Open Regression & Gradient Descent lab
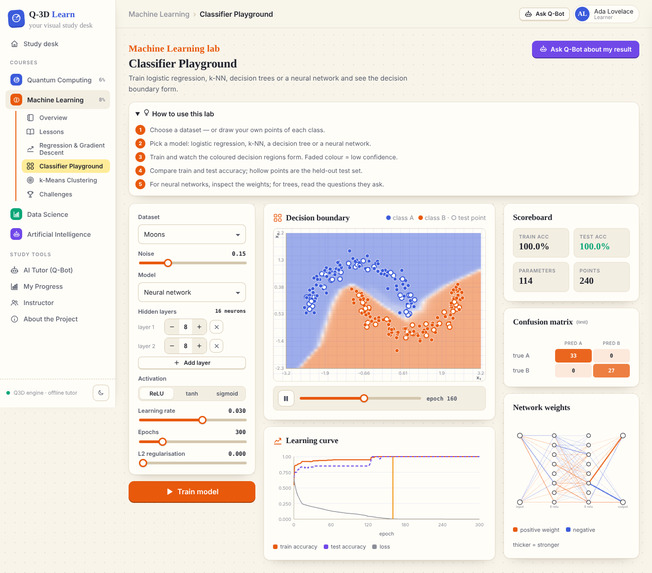The width and height of the screenshot is (652, 573). (x=66, y=149)
